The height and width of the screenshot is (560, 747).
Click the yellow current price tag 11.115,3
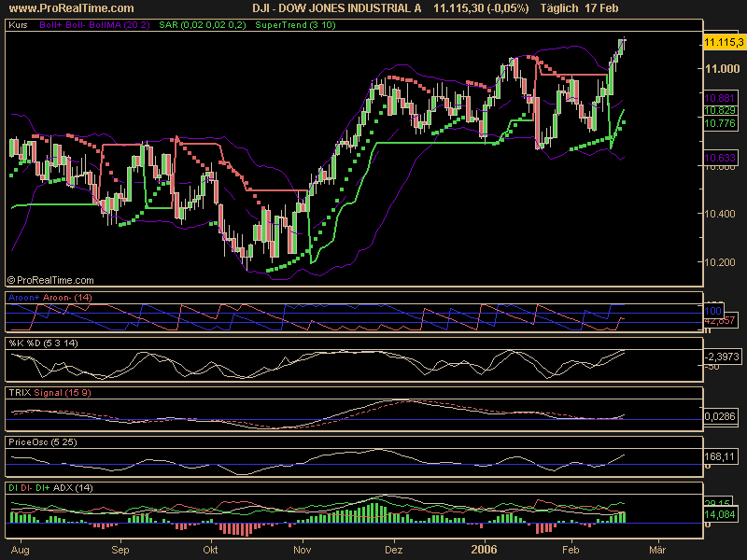[x=724, y=42]
